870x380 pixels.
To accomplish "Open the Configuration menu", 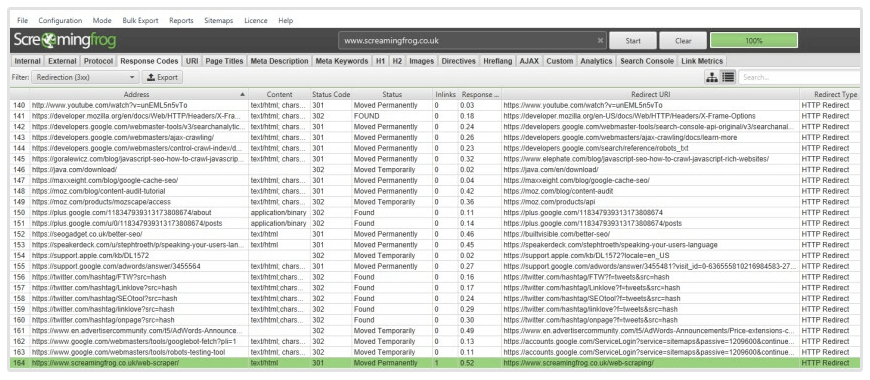I will 60,21.
